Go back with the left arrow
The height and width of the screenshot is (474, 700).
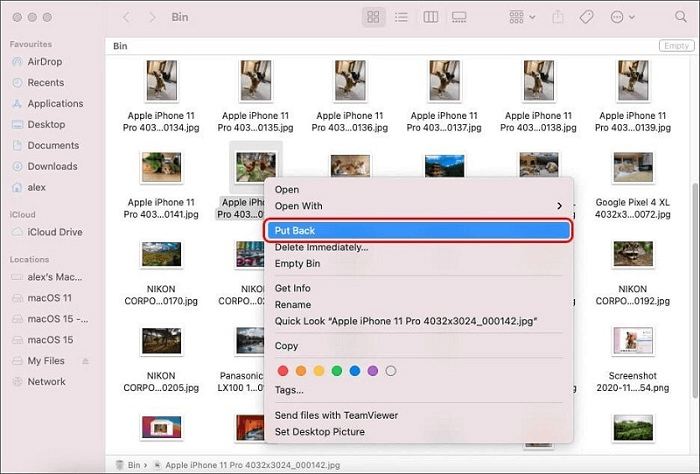(126, 18)
